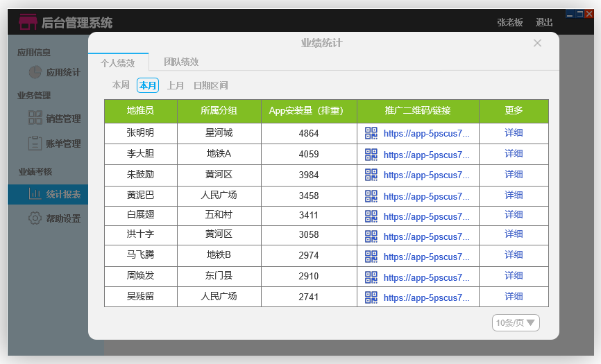The height and width of the screenshot is (364, 601).
Task: Open QR code icon for 马飞腾
Action: tap(371, 257)
